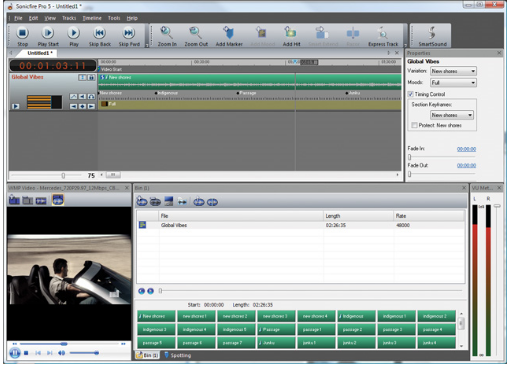Click the Add Hit tool
The image size is (508, 365).
coord(291,36)
